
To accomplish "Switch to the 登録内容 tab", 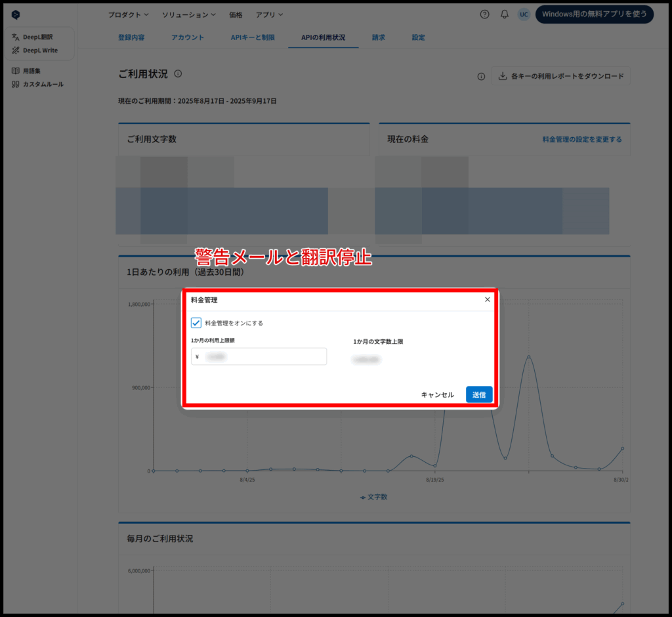I will [131, 37].
